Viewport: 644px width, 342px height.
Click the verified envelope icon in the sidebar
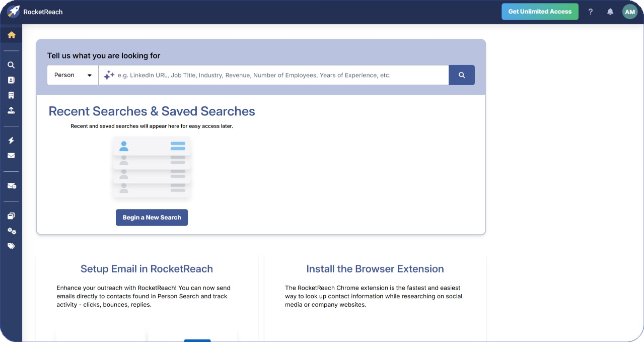(x=11, y=186)
